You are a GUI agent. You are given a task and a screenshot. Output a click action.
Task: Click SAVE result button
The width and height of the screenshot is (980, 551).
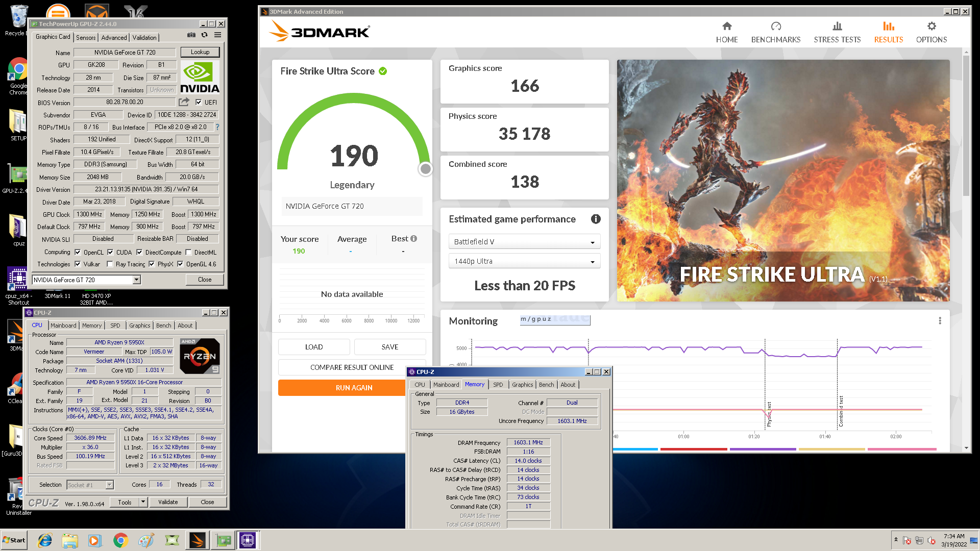[x=390, y=347]
